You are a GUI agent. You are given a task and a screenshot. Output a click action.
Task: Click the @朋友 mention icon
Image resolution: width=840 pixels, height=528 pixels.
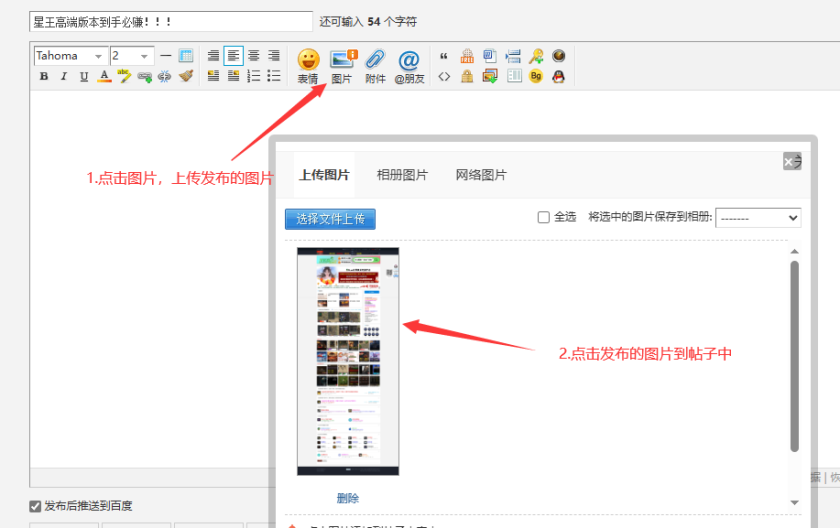pyautogui.click(x=409, y=66)
